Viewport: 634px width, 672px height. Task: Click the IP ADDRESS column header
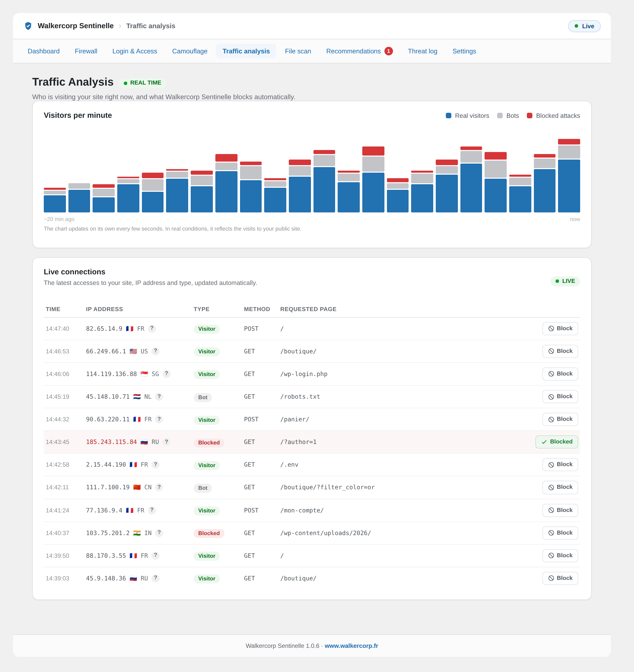click(x=104, y=309)
